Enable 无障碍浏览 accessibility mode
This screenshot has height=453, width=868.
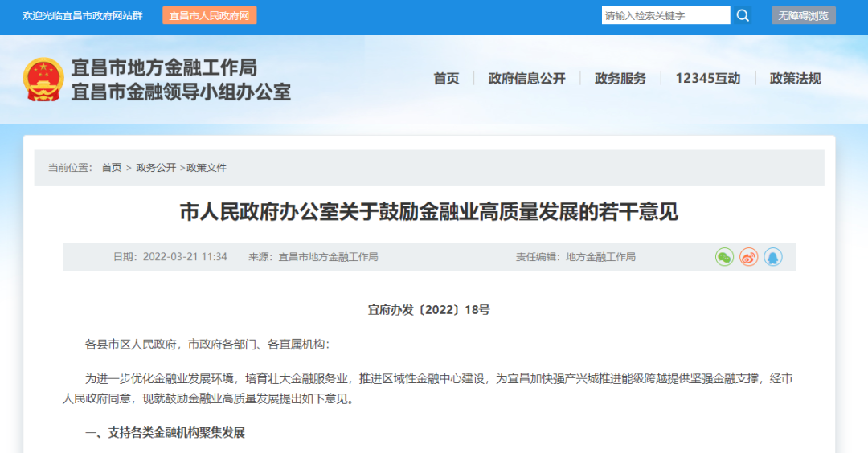(x=803, y=15)
